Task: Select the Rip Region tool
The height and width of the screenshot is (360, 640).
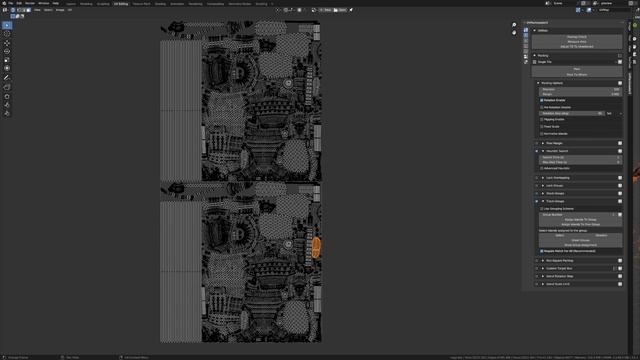Action: (7, 87)
